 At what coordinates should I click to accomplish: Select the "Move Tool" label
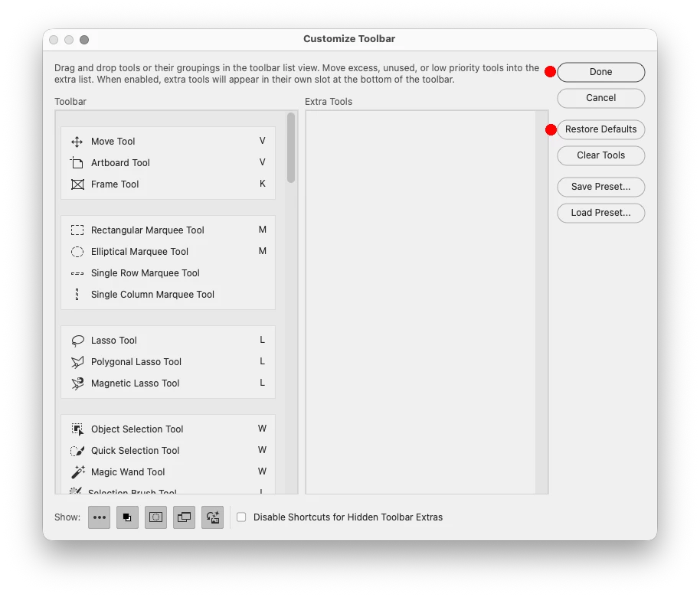tap(113, 142)
